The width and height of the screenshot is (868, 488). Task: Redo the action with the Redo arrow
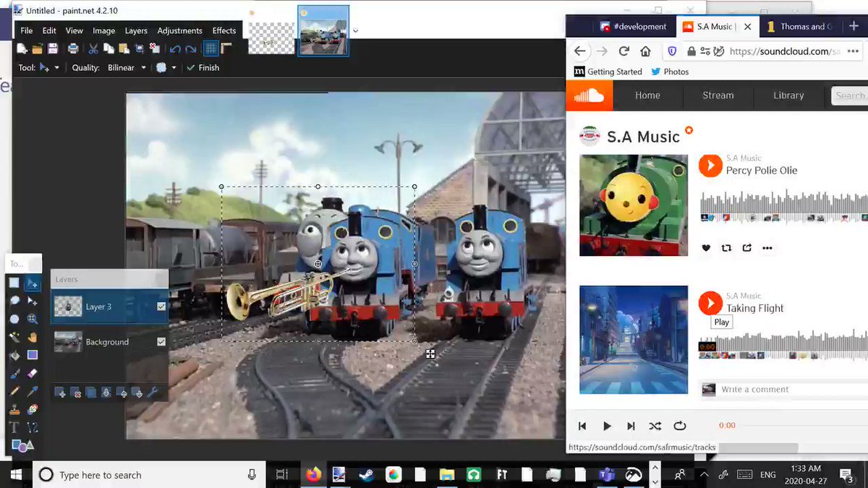click(190, 49)
